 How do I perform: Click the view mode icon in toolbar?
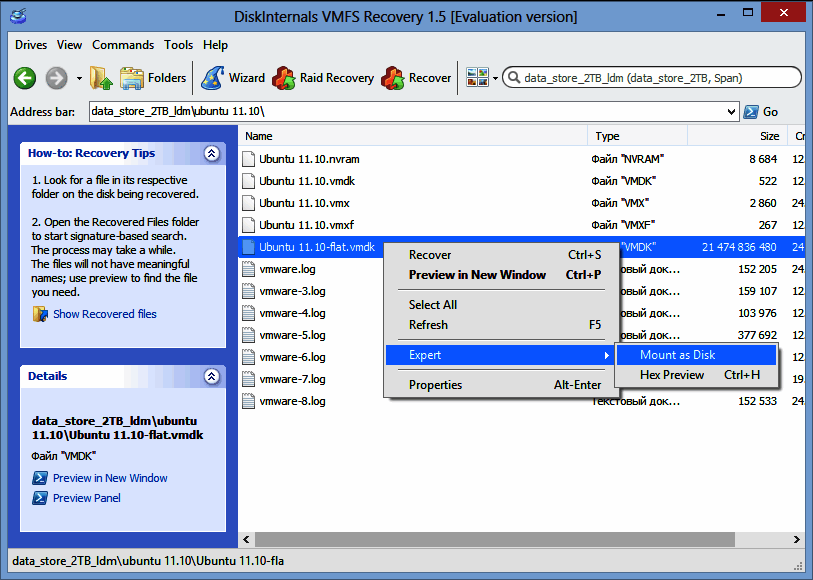476,78
